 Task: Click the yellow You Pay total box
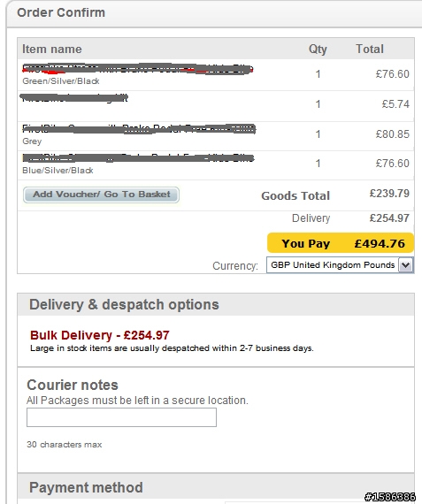click(341, 243)
